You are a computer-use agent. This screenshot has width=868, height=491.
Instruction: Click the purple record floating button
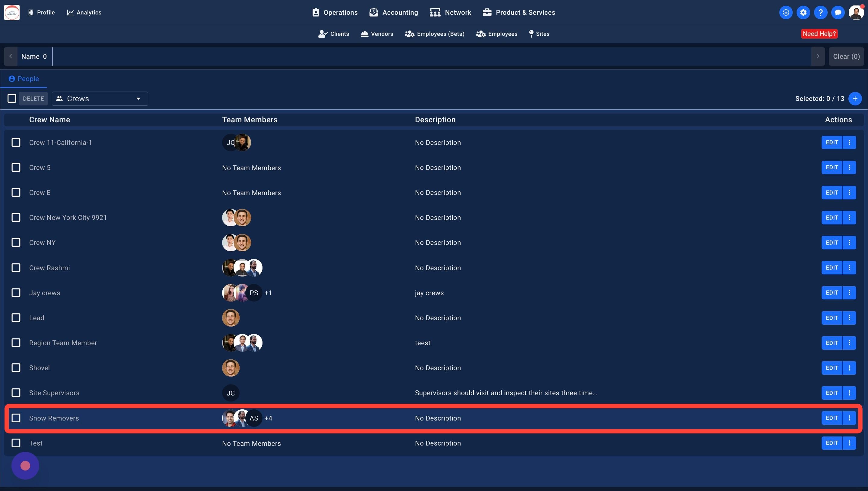(25, 466)
